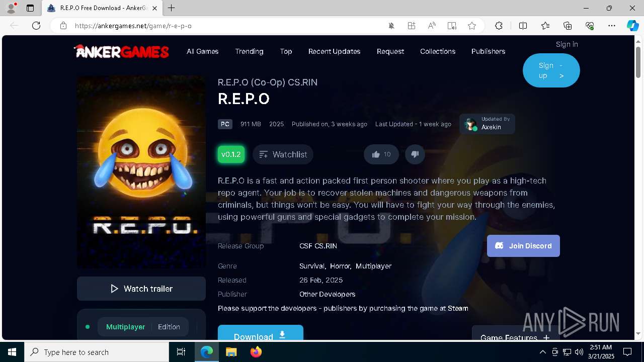
Task: Open Windows Start menu
Action: pyautogui.click(x=12, y=352)
